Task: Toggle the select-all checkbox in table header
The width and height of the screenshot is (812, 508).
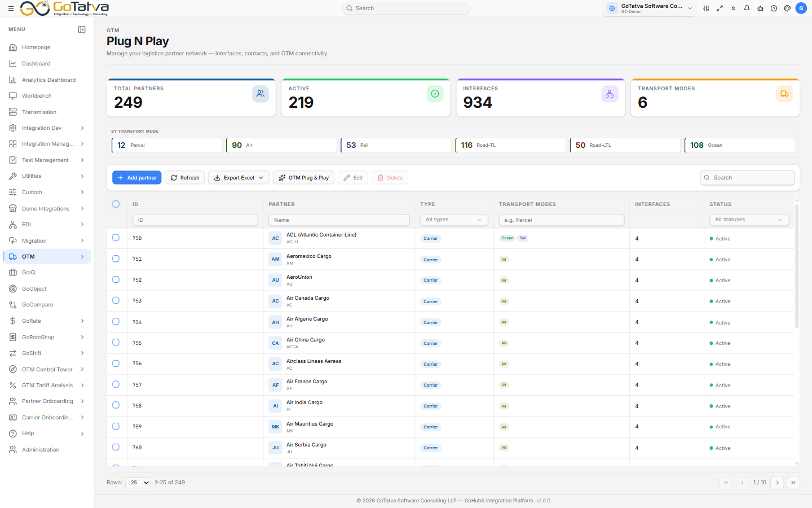Action: coord(116,204)
